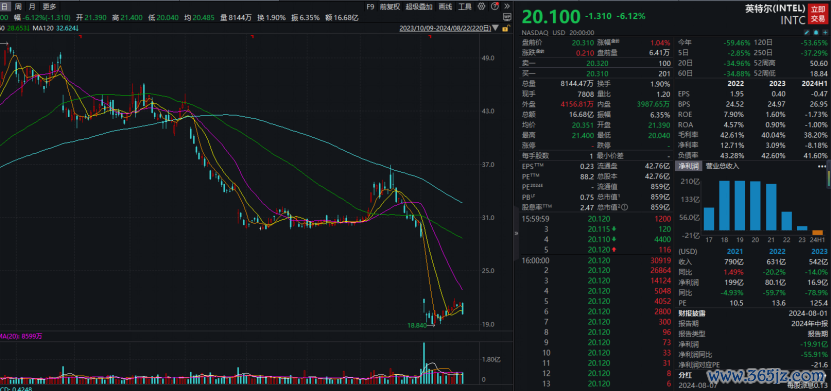Click the 振 6.35% amplitude value in header
Image resolution: width=831 pixels, height=391 pixels.
306,17
